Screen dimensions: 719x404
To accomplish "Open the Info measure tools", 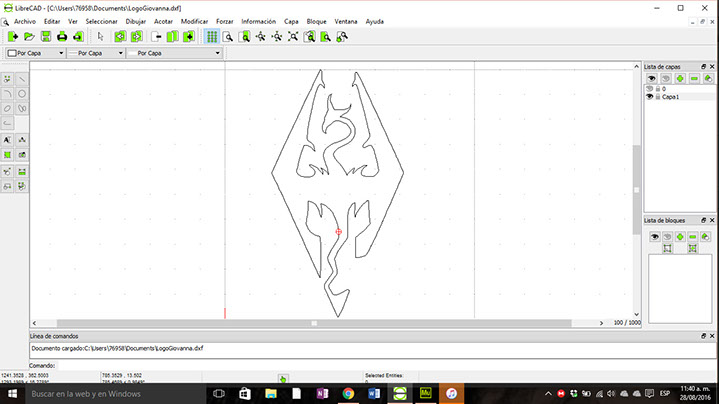I will pos(22,172).
